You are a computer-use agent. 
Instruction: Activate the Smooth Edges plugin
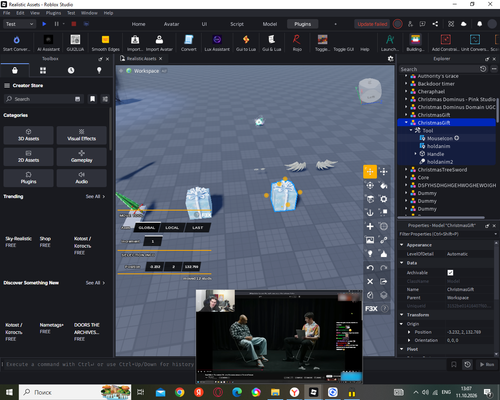[x=105, y=43]
